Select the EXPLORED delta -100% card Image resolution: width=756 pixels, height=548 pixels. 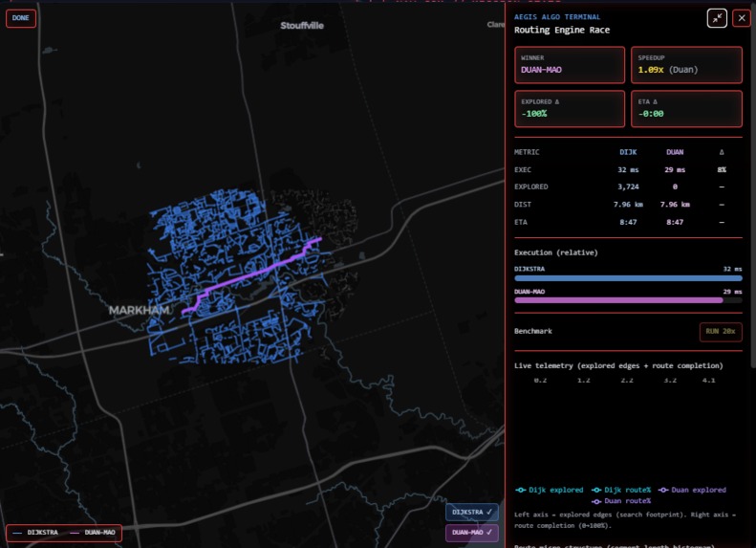click(570, 109)
